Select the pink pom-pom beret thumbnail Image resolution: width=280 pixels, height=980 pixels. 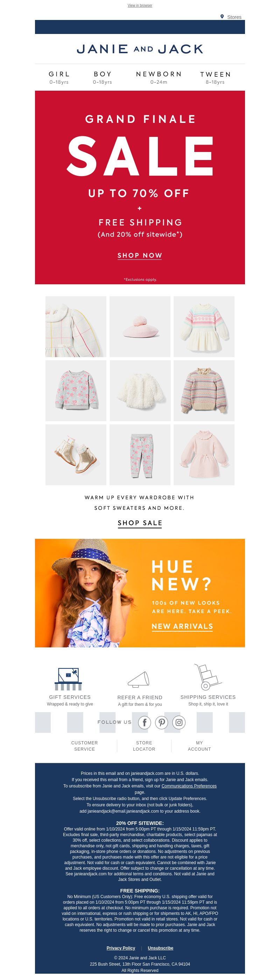click(140, 326)
